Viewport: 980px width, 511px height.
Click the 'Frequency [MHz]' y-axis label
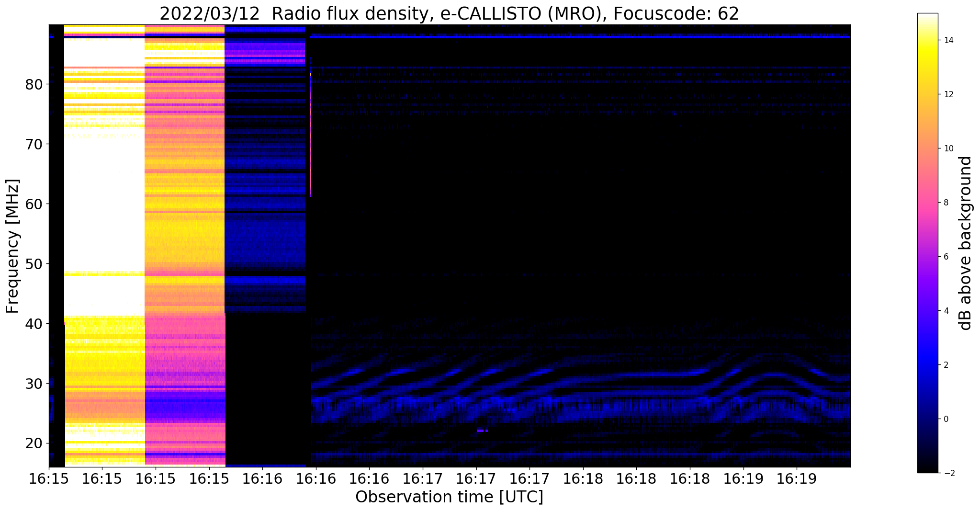tap(13, 246)
